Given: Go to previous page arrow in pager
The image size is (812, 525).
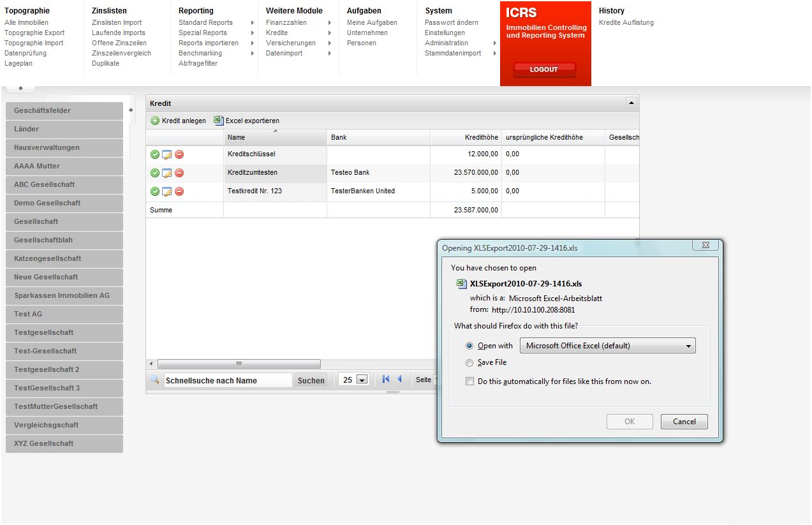Looking at the screenshot, I should click(x=400, y=379).
